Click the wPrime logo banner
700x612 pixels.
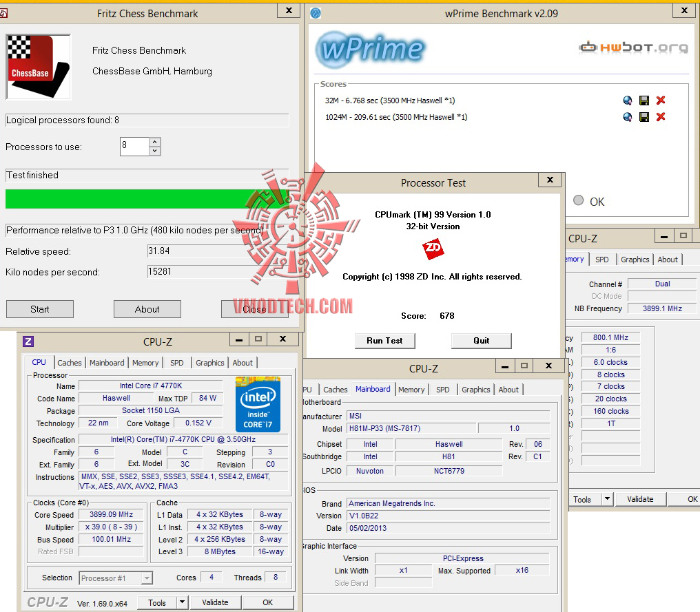(371, 49)
